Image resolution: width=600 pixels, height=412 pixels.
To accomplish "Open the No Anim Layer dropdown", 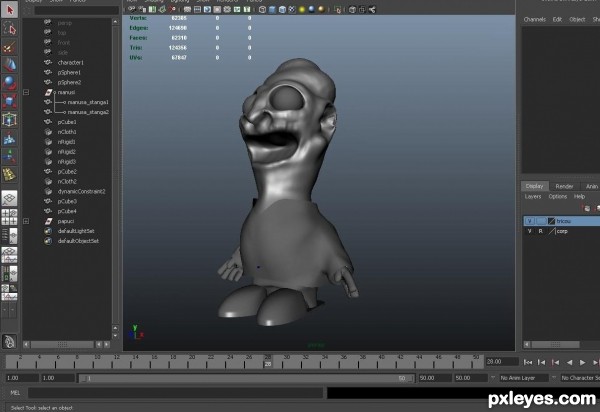I will click(524, 378).
